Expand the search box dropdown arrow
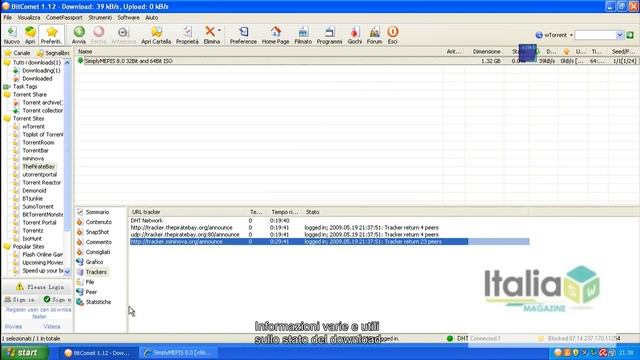Image resolution: width=640 pixels, height=360 pixels. (x=620, y=35)
